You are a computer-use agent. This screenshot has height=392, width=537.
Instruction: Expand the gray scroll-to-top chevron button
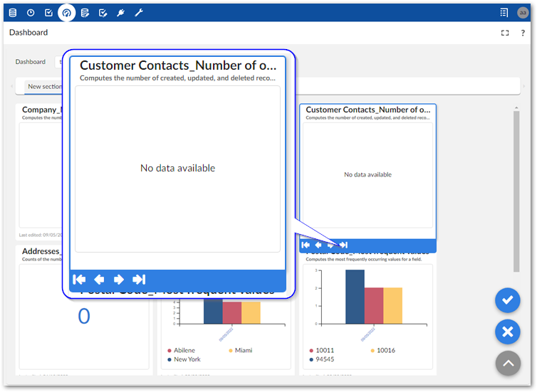(508, 363)
